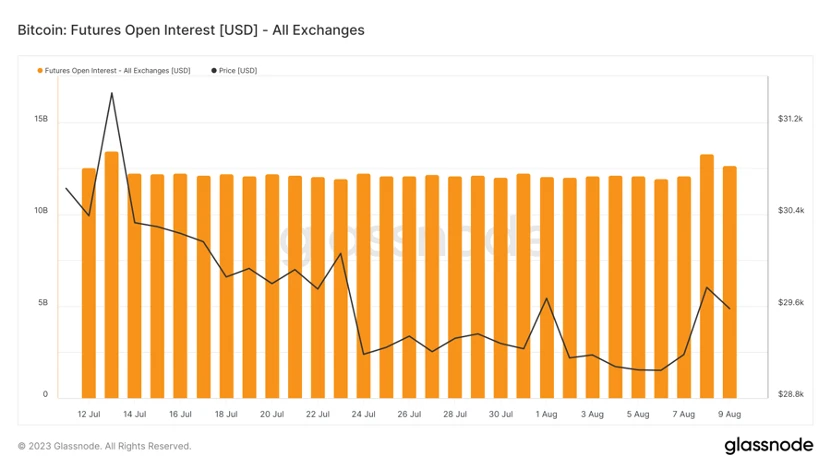The width and height of the screenshot is (832, 468).
Task: Click the 24 Jul x-axis label
Action: [x=363, y=413]
